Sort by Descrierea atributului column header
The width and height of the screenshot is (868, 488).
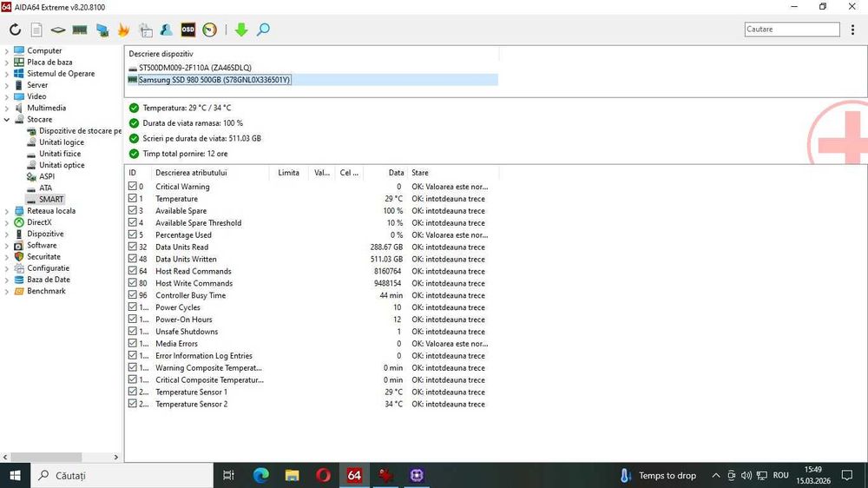click(210, 173)
